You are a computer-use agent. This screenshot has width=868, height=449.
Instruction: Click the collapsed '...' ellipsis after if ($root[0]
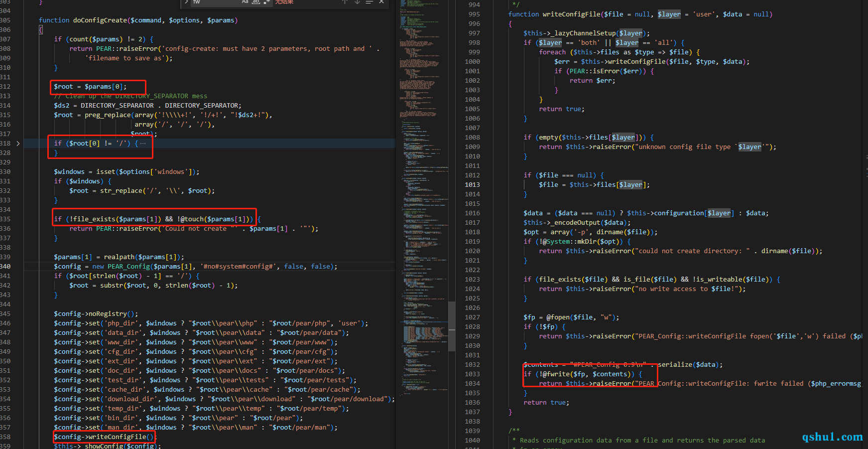tap(143, 144)
